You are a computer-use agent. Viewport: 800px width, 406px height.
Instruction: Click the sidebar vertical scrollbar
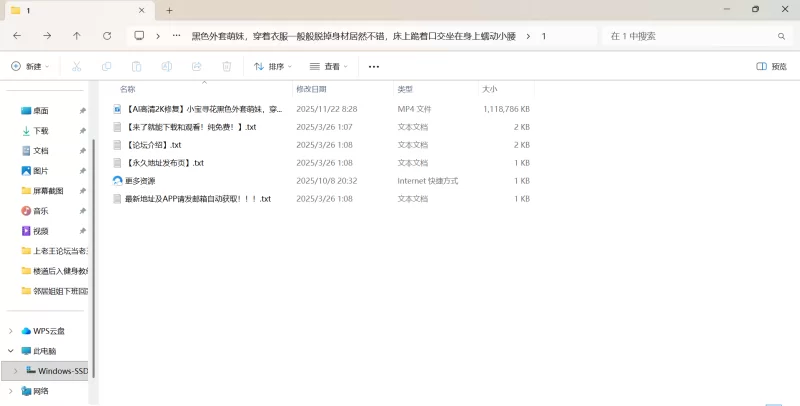coord(94,258)
